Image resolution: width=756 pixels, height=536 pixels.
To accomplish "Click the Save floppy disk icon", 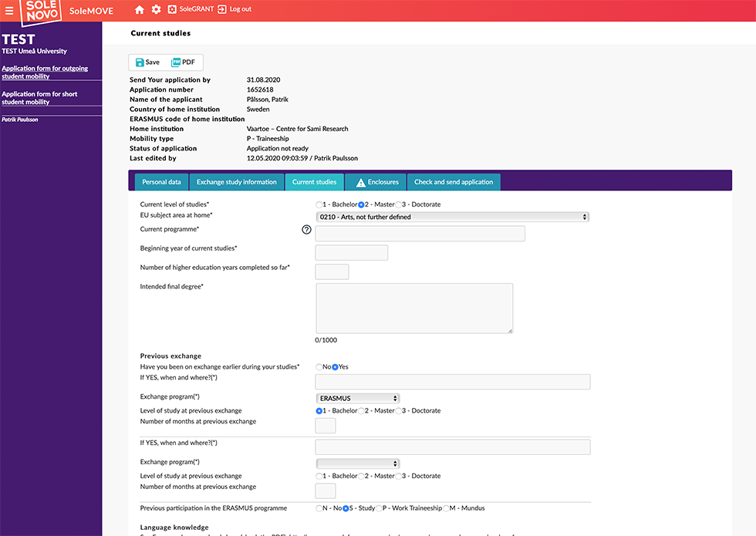I will pyautogui.click(x=140, y=62).
